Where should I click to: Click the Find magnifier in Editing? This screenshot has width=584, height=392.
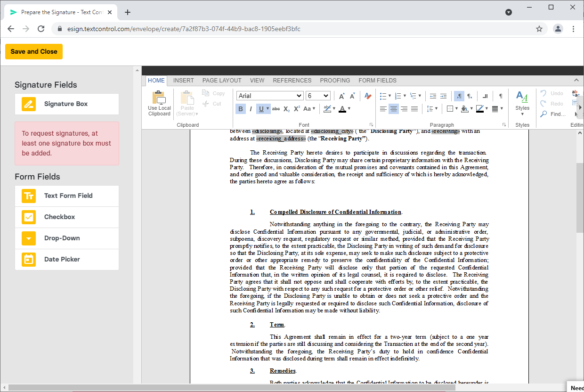tap(543, 114)
